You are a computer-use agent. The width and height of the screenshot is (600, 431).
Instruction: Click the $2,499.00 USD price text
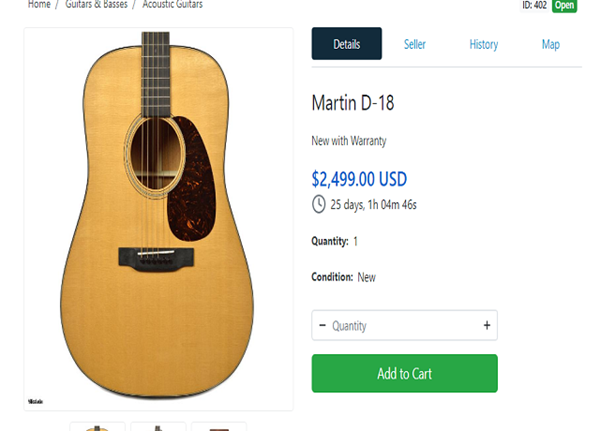pos(359,180)
